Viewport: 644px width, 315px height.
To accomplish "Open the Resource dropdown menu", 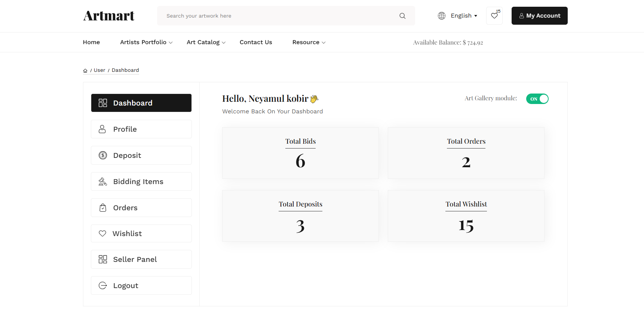I will pyautogui.click(x=309, y=42).
